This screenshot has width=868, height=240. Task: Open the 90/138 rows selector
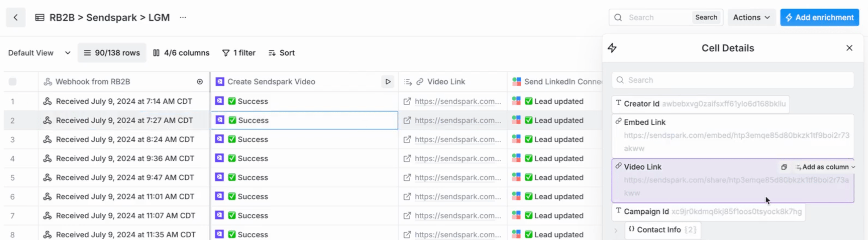(x=112, y=53)
